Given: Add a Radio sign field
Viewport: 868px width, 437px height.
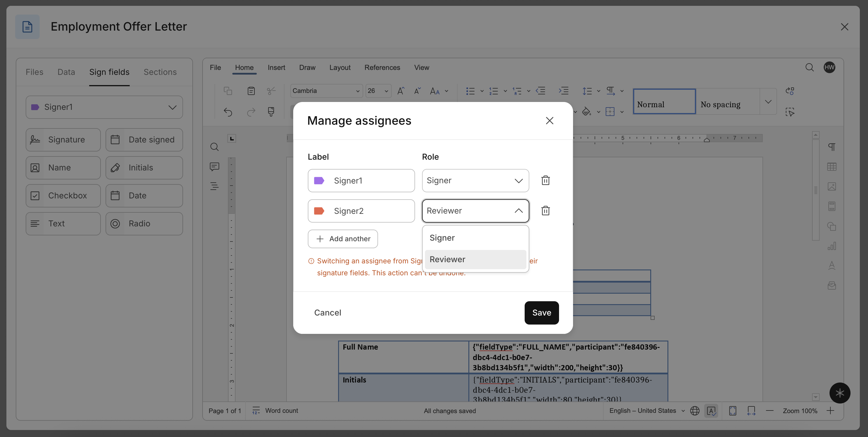Looking at the screenshot, I should point(144,223).
